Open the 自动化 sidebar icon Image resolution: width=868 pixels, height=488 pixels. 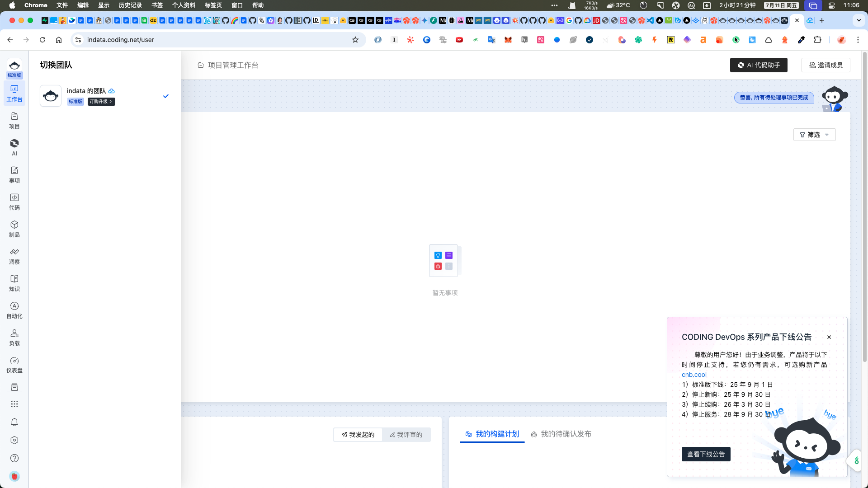[x=14, y=310]
